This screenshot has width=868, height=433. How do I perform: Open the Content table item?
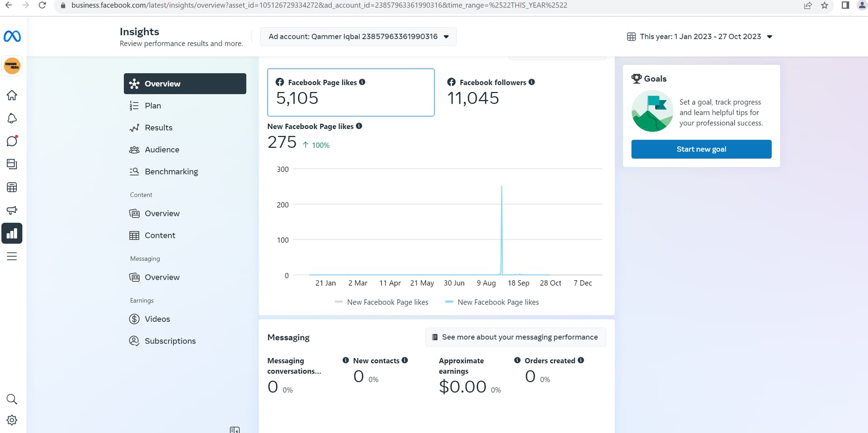coord(185,235)
